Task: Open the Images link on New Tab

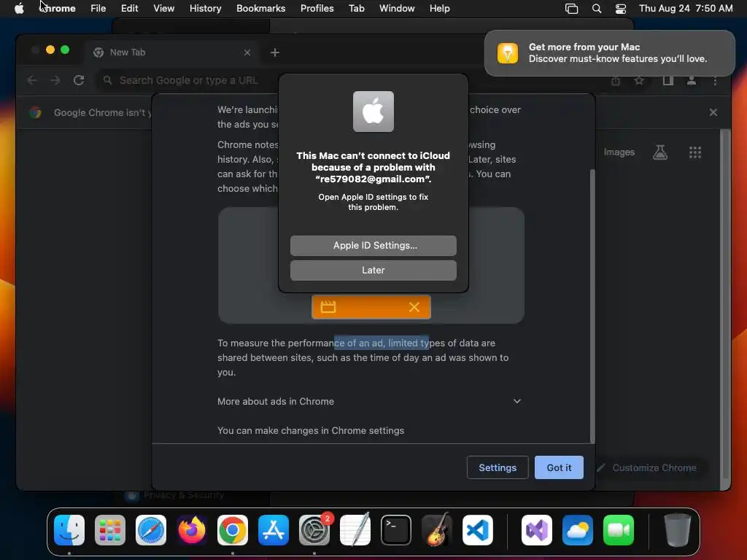Action: [x=619, y=152]
